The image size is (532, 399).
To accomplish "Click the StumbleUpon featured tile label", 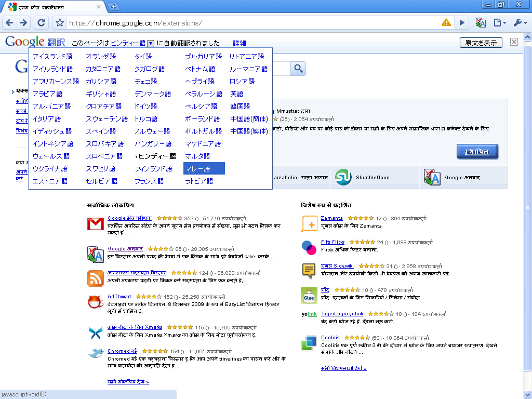I will pos(373,178).
